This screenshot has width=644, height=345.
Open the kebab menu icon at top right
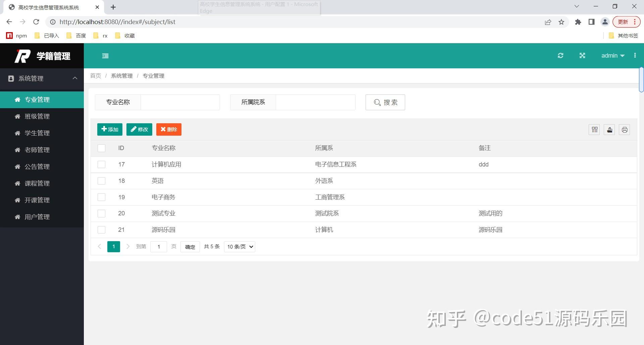tap(635, 55)
